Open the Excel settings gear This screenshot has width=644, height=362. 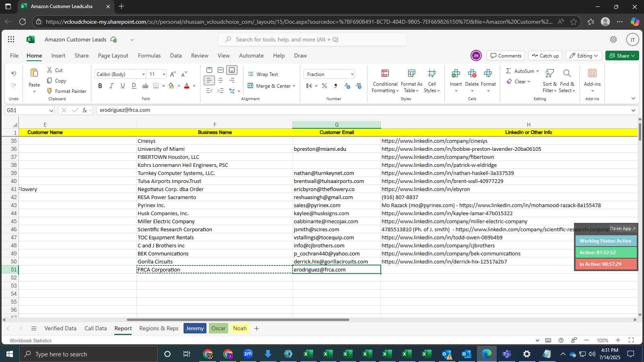pyautogui.click(x=613, y=39)
